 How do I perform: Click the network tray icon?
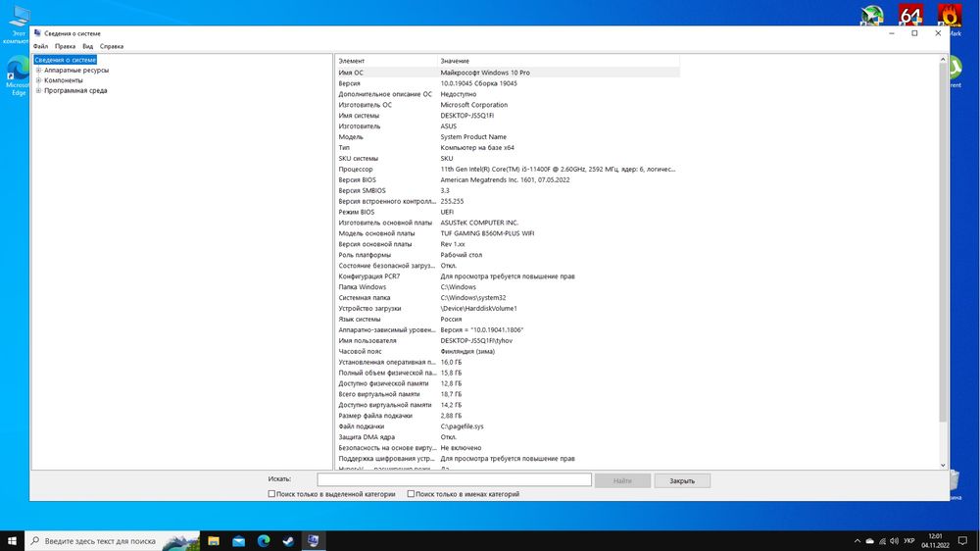click(882, 541)
